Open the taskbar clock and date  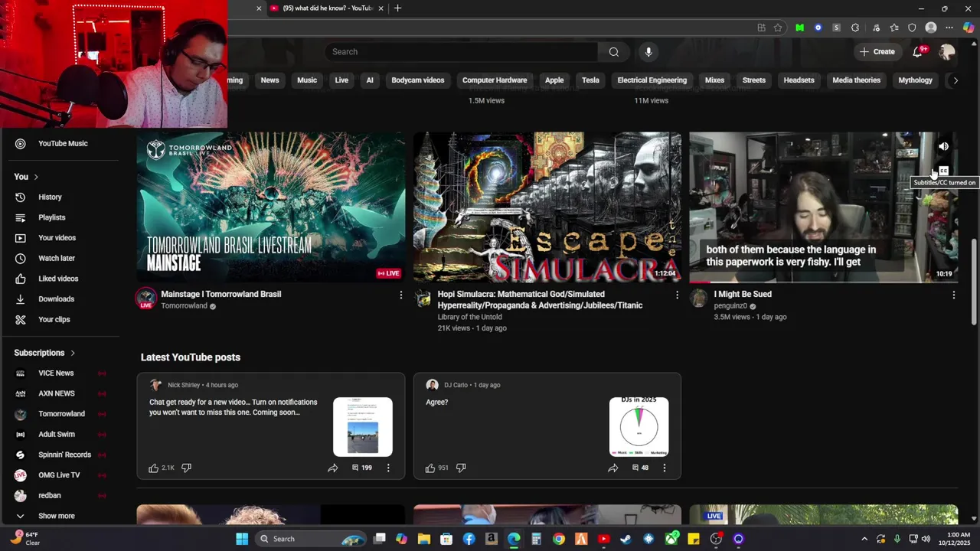coord(959,539)
